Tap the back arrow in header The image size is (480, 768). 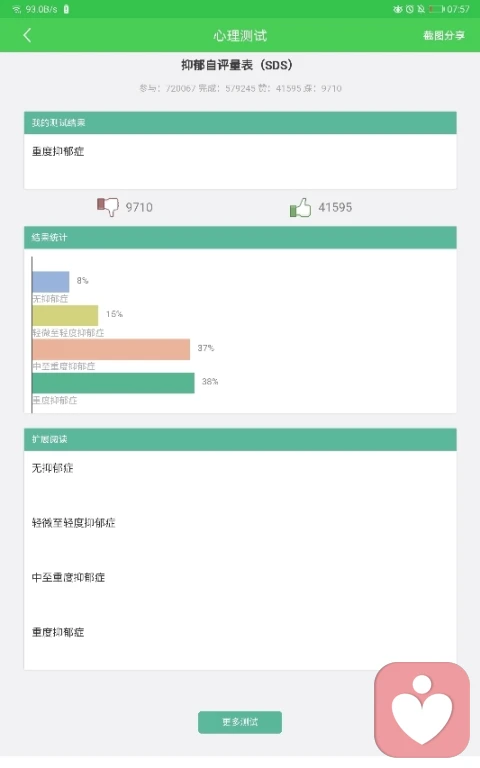point(27,35)
